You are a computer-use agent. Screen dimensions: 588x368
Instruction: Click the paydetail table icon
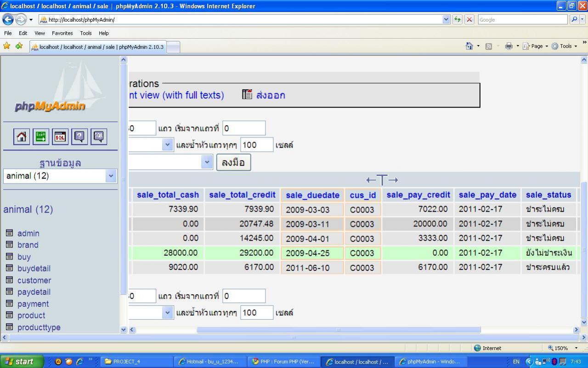coord(9,292)
